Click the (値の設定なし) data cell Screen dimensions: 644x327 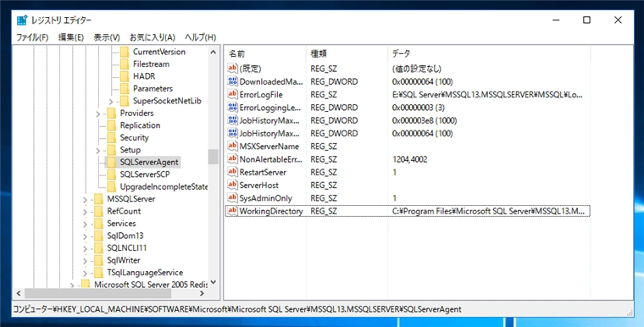coord(416,69)
